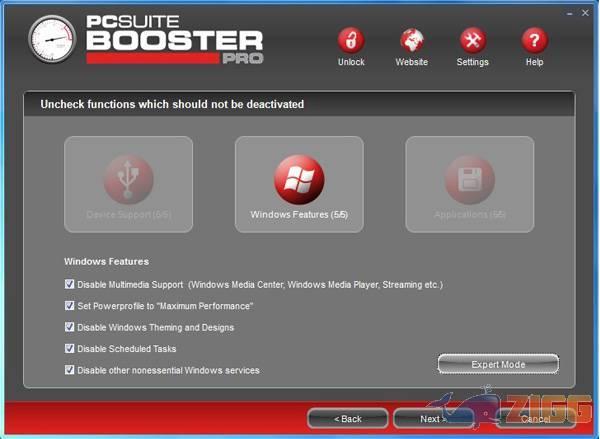Open the Website globe icon
The image size is (600, 439).
[411, 41]
